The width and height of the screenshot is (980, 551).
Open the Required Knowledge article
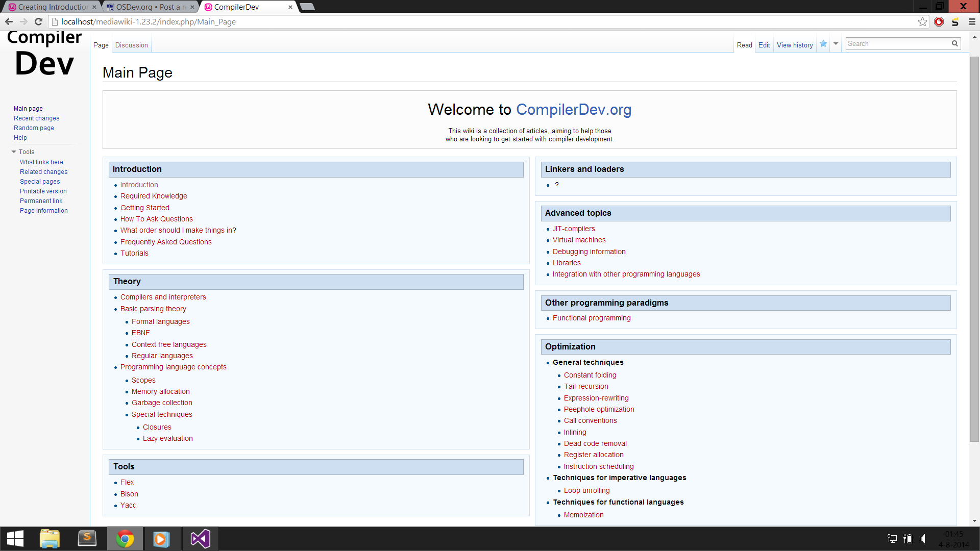click(154, 196)
